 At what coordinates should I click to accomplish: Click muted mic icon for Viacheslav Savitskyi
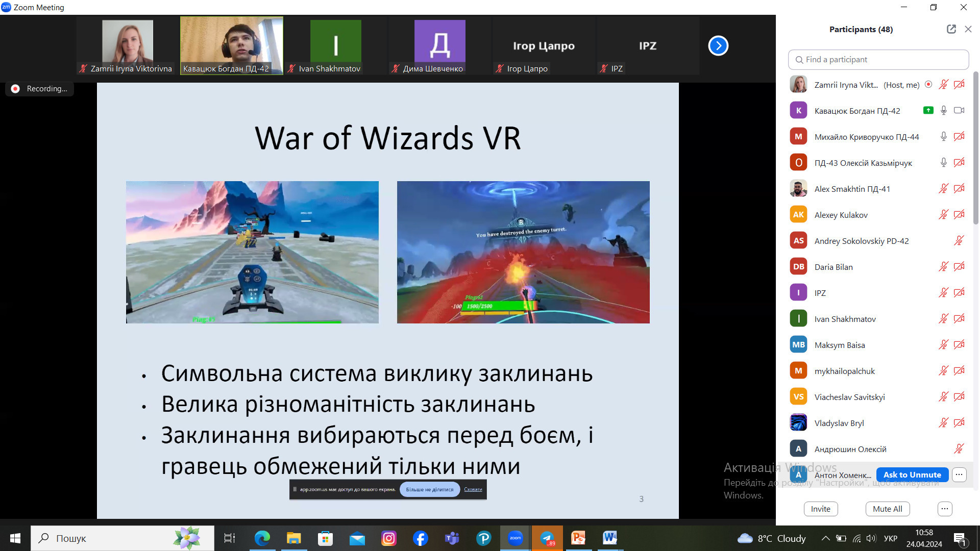point(943,397)
